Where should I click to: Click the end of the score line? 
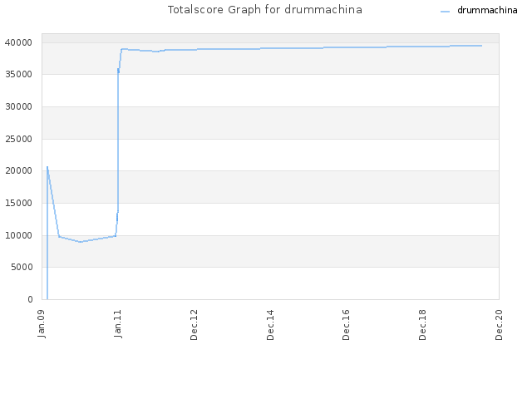(481, 46)
